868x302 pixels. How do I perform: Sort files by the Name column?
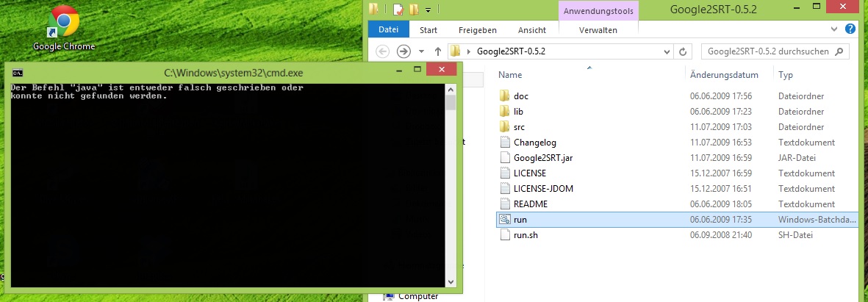[510, 75]
